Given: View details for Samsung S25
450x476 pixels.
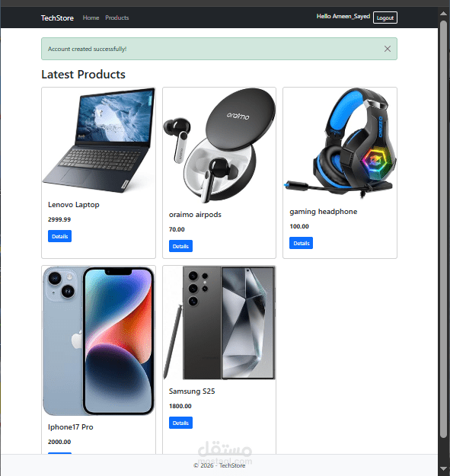Looking at the screenshot, I should [x=180, y=423].
